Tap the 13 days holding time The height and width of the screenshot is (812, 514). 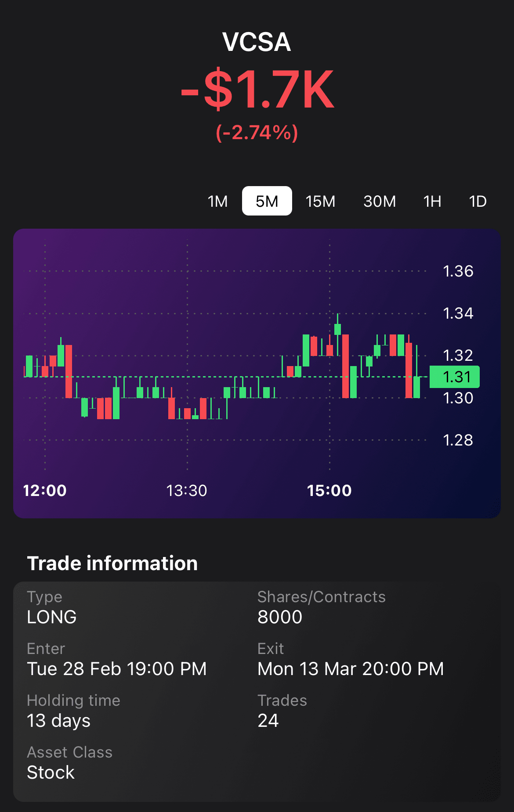click(59, 721)
